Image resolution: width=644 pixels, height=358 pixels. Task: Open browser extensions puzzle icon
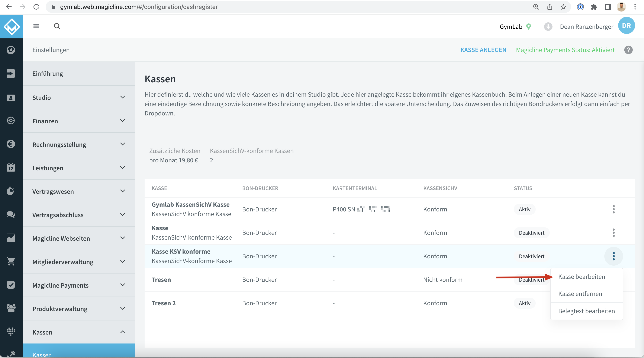coord(594,7)
